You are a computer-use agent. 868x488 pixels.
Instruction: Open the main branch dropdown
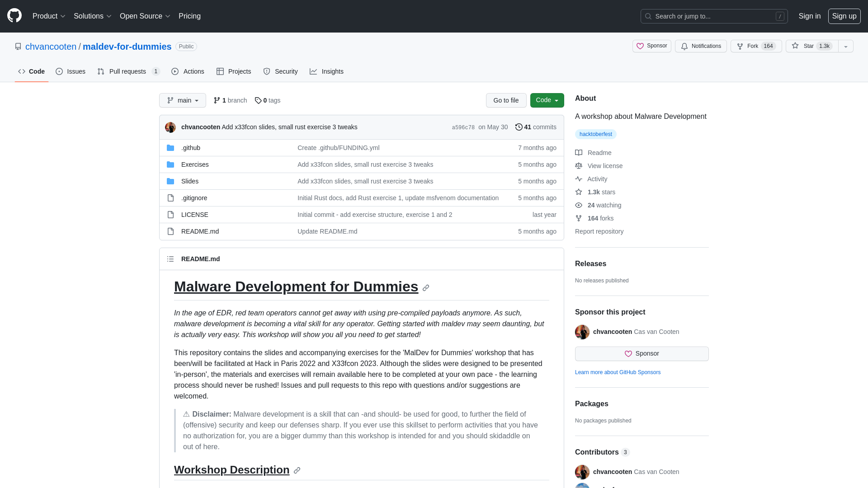pyautogui.click(x=183, y=100)
